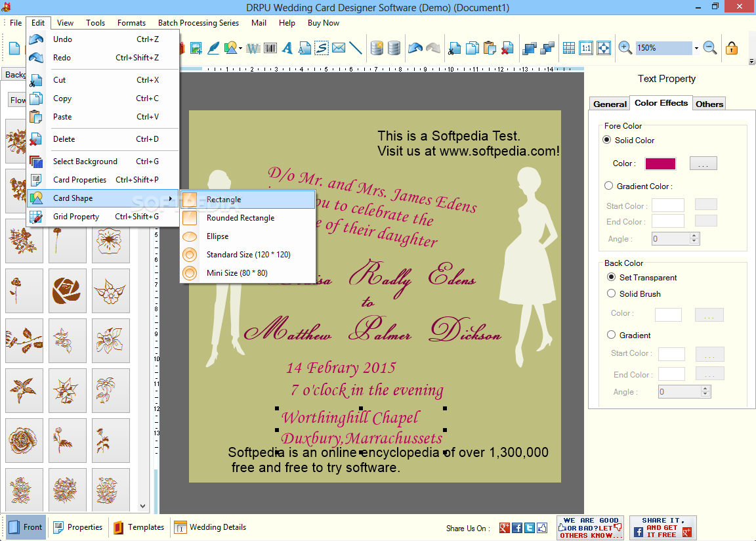Click the copy toolbar icon

472,48
